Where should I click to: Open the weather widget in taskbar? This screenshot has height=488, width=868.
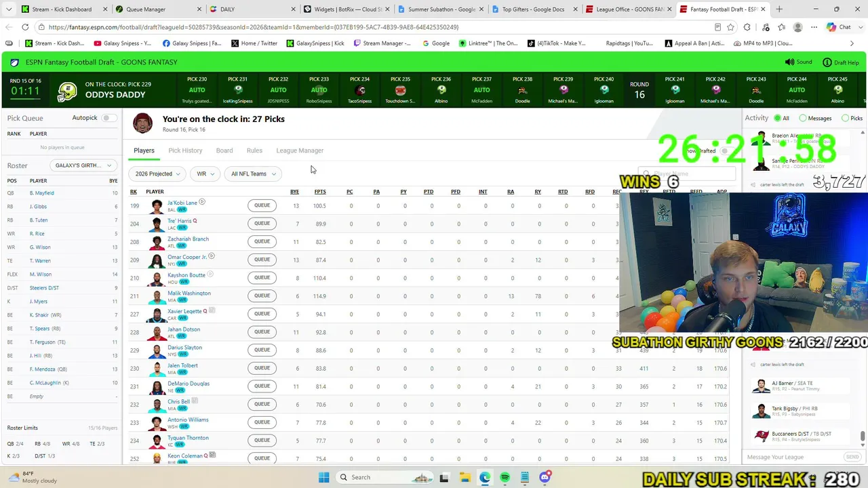coord(34,477)
